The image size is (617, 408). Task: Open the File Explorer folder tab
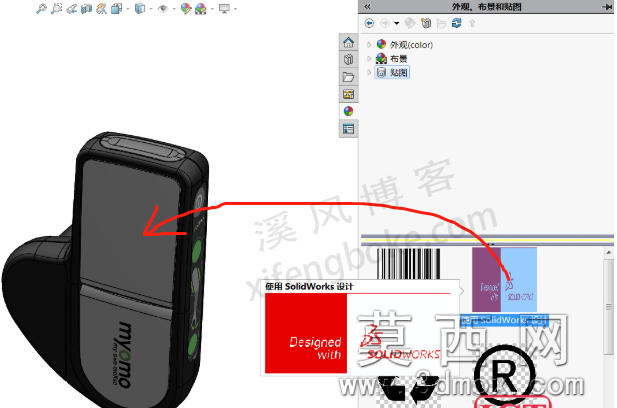(348, 77)
